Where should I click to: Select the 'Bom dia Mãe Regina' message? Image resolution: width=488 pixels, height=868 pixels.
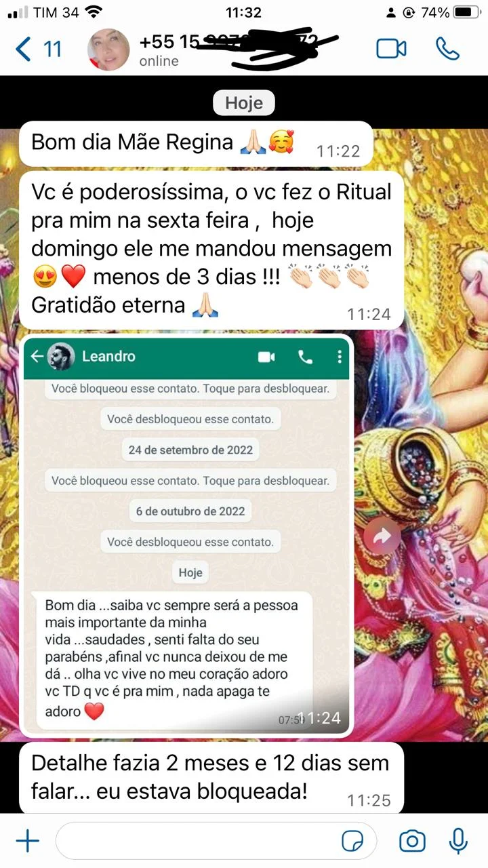[x=196, y=144]
